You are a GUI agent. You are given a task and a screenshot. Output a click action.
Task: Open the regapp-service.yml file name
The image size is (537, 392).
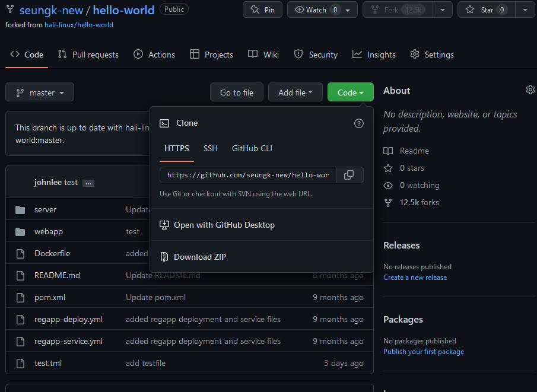point(68,342)
